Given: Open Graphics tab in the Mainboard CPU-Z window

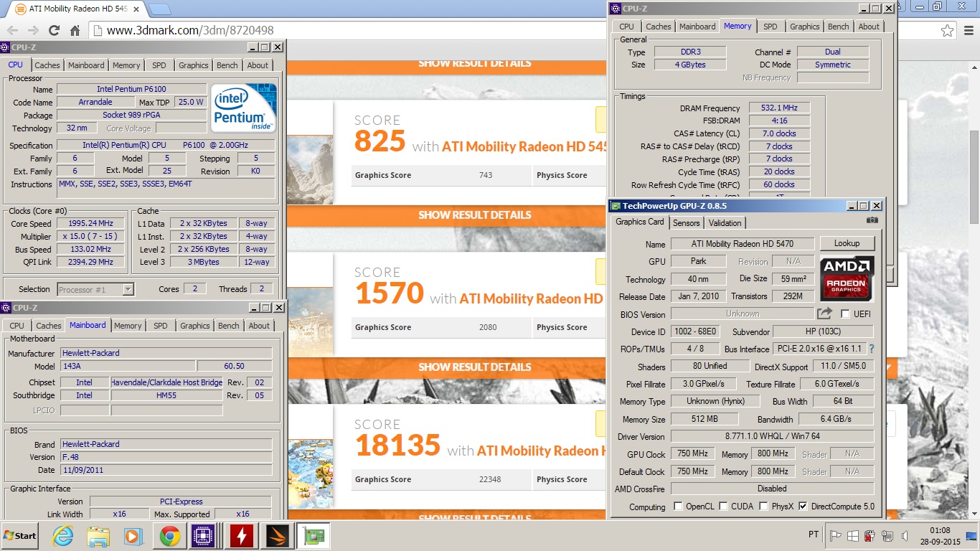Looking at the screenshot, I should click(x=195, y=326).
